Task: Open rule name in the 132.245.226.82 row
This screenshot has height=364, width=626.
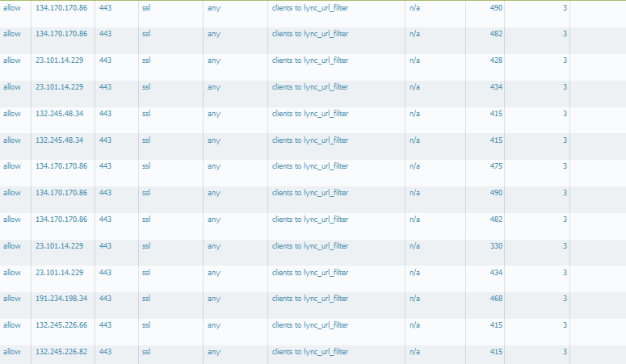Action: [x=310, y=352]
